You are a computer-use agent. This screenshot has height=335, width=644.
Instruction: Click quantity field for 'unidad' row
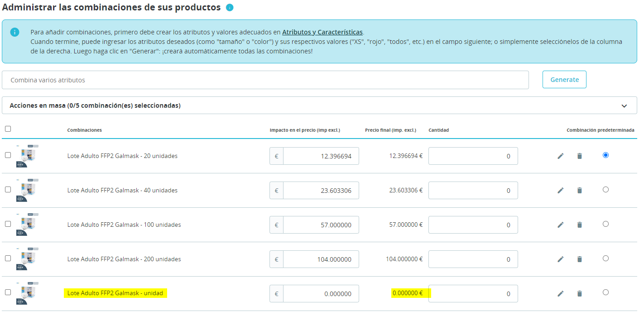coord(473,294)
